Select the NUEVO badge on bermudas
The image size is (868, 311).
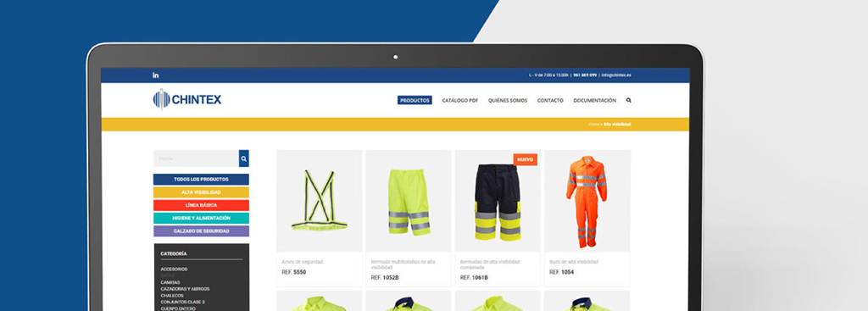pyautogui.click(x=525, y=159)
